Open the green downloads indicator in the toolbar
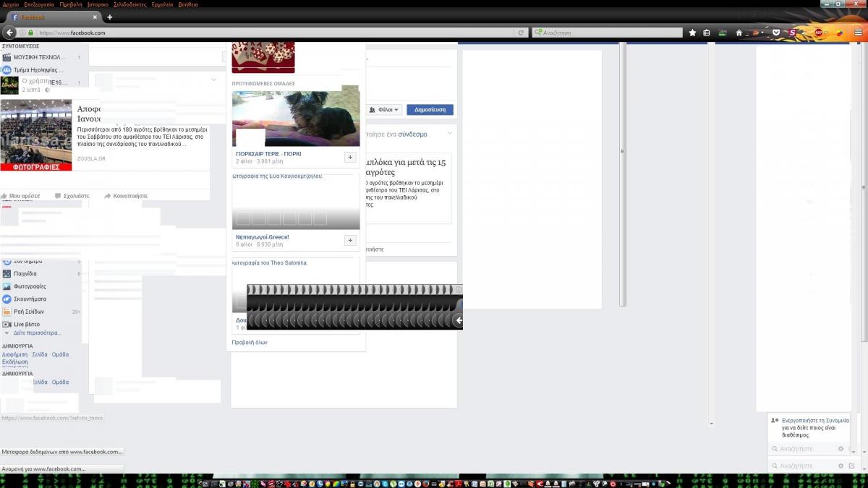868x488 pixels. click(722, 33)
